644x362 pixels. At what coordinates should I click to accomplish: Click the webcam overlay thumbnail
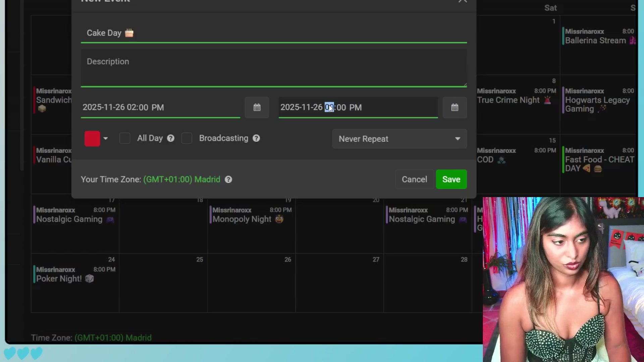pos(563,280)
